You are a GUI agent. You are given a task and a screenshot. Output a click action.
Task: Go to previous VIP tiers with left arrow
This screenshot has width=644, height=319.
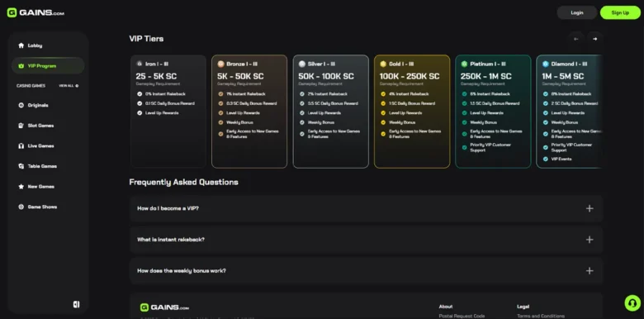pos(576,39)
